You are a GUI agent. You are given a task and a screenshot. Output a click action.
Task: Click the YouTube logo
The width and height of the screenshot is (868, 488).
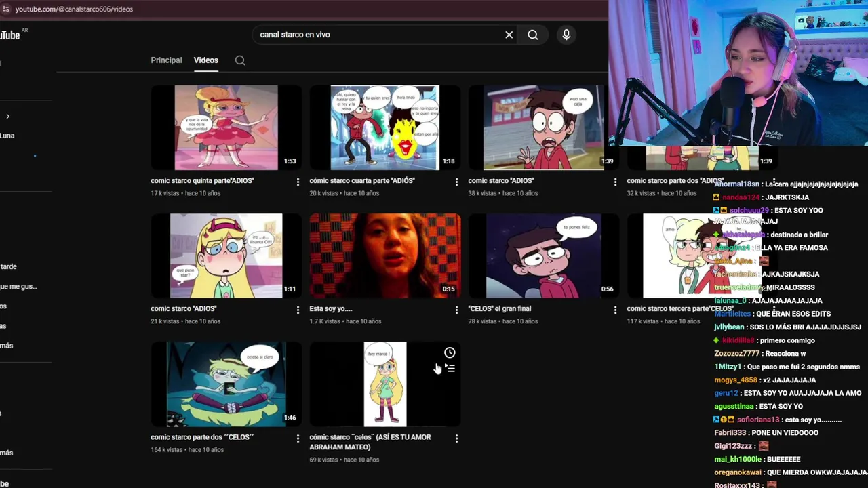click(9, 35)
